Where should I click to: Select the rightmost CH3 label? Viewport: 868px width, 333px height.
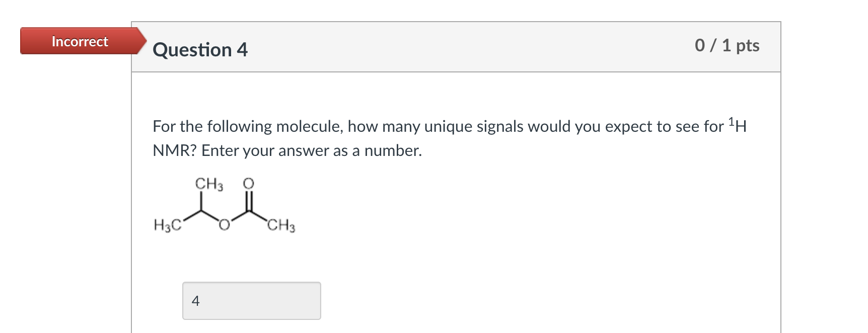[281, 225]
